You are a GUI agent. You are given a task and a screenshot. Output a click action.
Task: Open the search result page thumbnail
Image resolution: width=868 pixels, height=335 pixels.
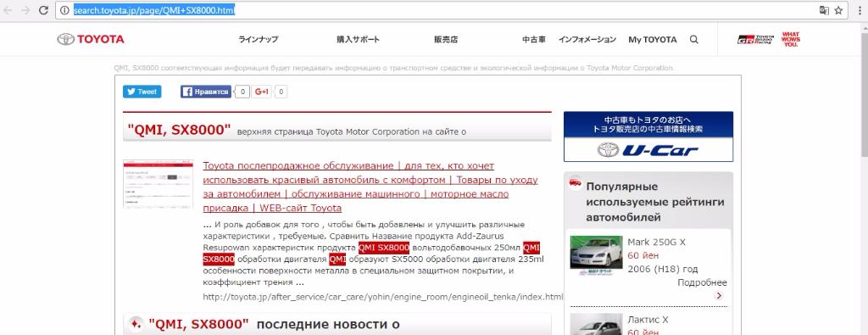tap(158, 184)
